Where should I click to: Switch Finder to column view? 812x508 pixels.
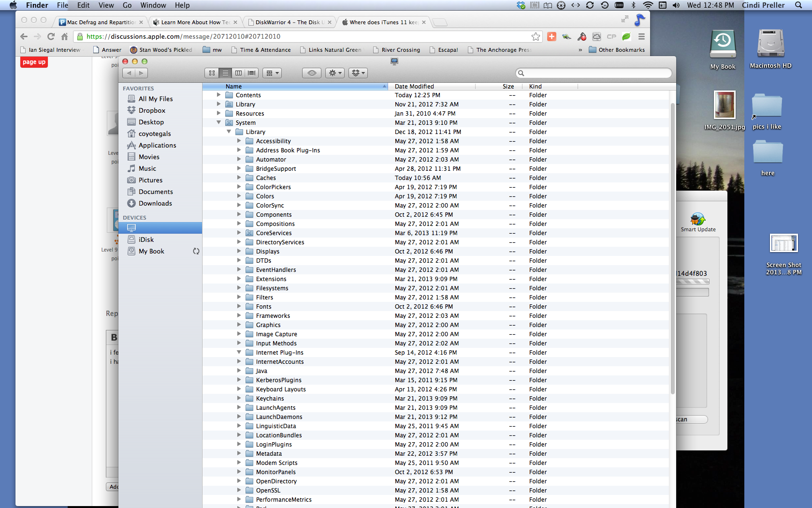238,73
